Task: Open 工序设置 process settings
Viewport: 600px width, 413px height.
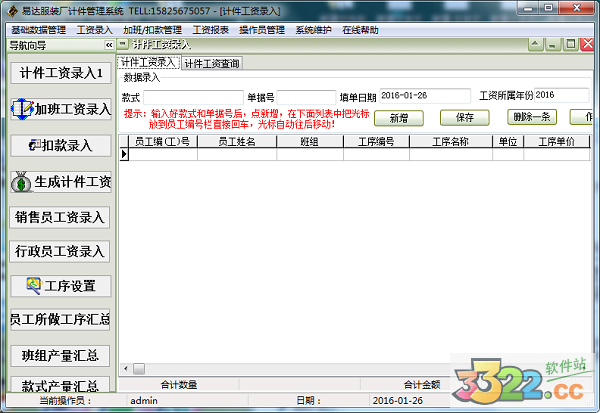Action: [x=61, y=286]
